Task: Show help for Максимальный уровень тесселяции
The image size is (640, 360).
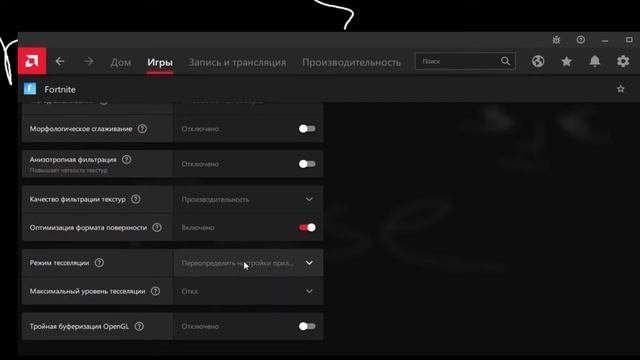Action: pyautogui.click(x=155, y=291)
